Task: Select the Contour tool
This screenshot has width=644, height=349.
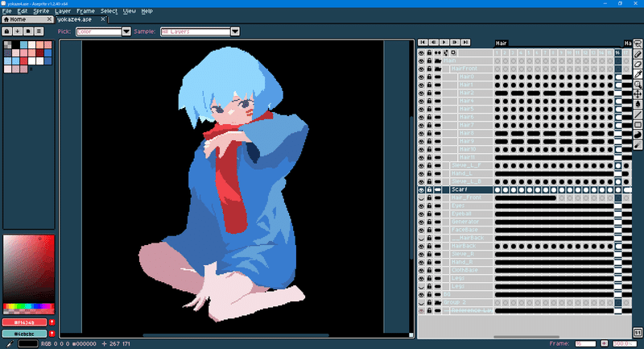Action: [x=638, y=135]
